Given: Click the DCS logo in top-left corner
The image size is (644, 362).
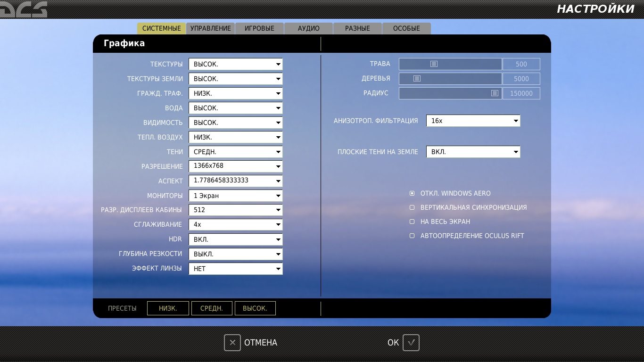Looking at the screenshot, I should pyautogui.click(x=24, y=9).
